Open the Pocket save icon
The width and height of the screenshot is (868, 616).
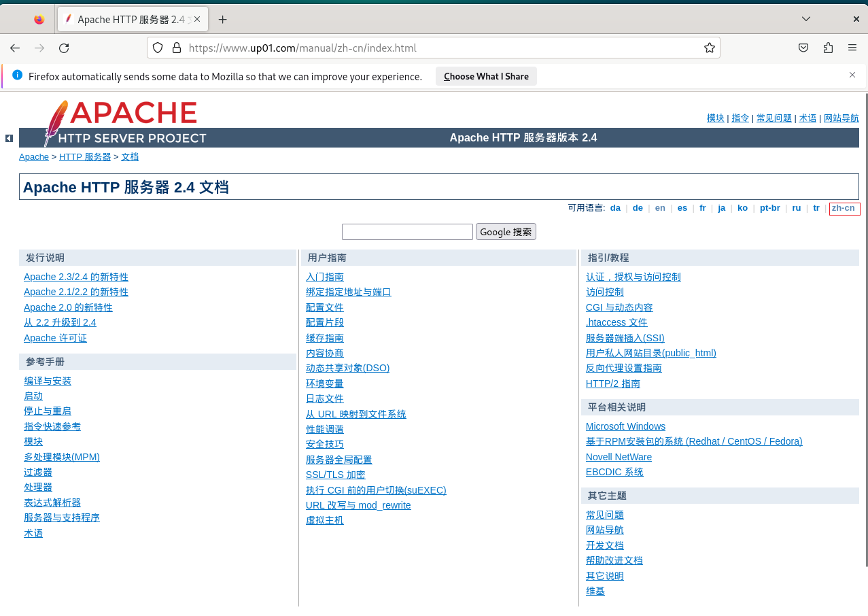coord(803,48)
